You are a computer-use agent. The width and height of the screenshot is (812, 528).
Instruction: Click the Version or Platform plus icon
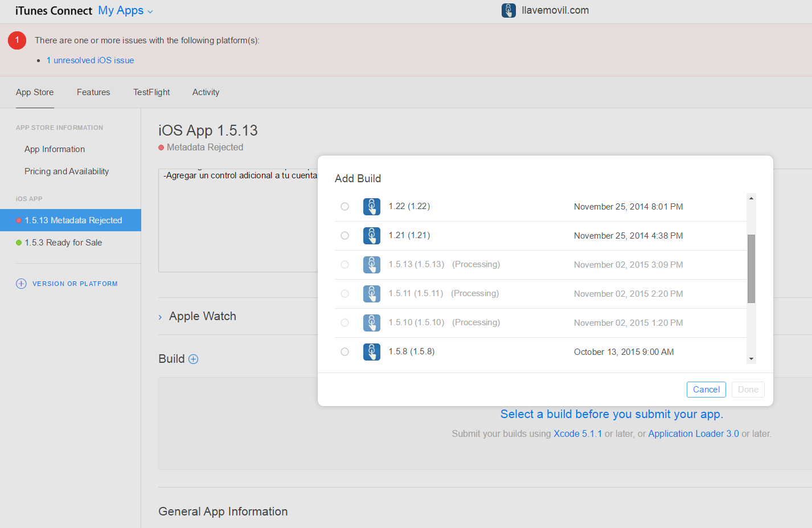click(21, 284)
